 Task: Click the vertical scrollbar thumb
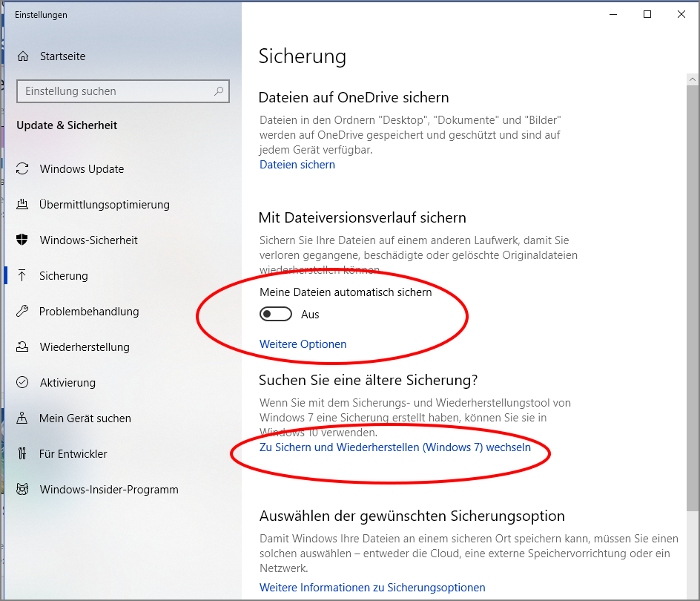tap(693, 297)
